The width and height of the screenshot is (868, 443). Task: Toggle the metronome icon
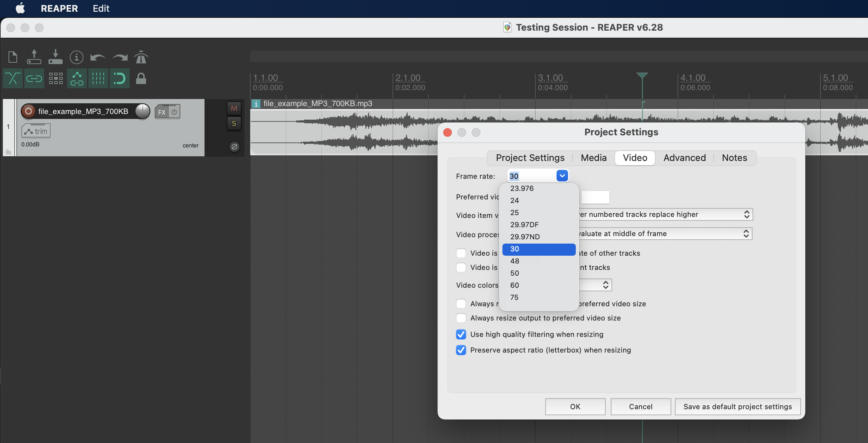coord(141,57)
